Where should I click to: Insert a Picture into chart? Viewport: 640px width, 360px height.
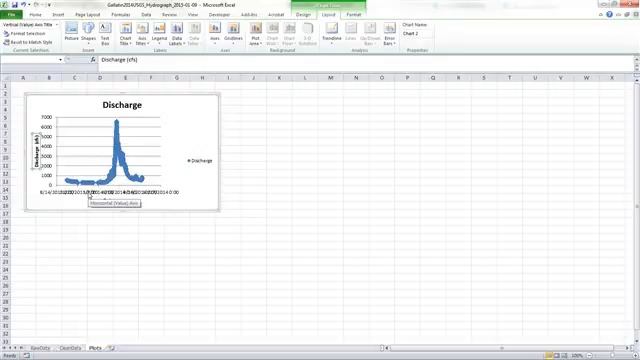point(71,32)
